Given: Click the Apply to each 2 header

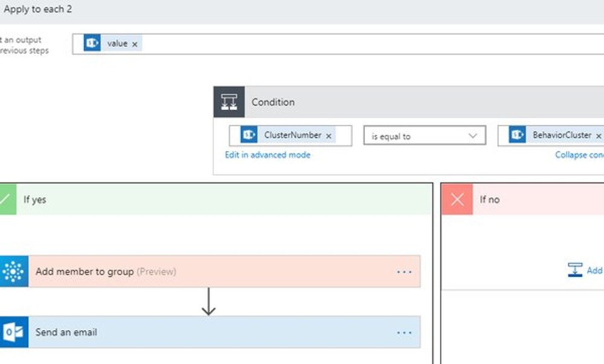Looking at the screenshot, I should pyautogui.click(x=37, y=9).
